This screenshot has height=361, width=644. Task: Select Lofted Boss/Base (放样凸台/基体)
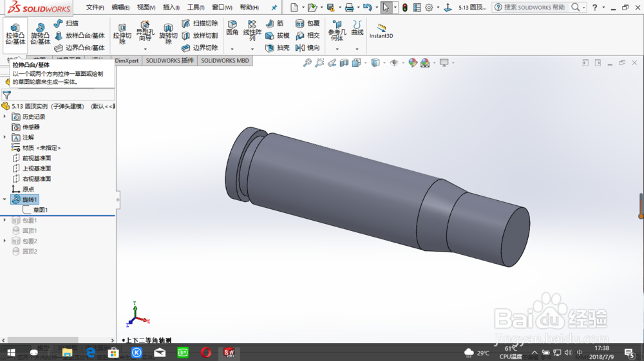pos(80,35)
